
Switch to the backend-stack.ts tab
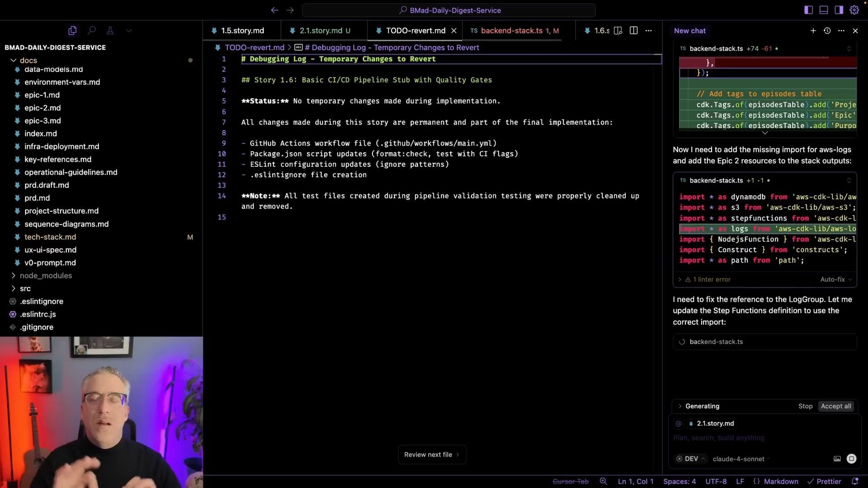coord(511,31)
